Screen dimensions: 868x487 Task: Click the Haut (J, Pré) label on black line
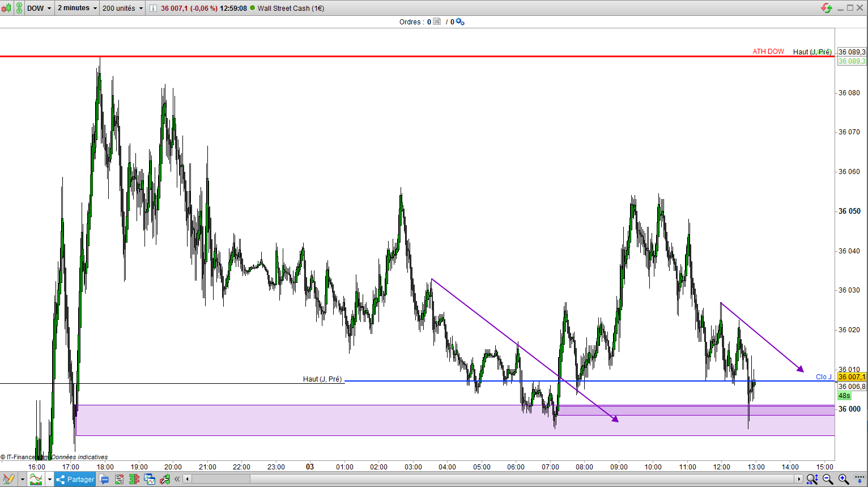pos(322,379)
